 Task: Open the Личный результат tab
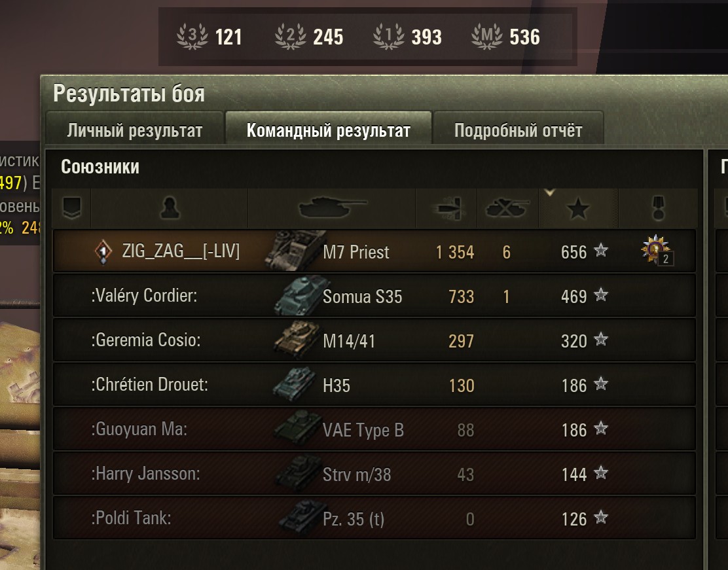point(135,130)
